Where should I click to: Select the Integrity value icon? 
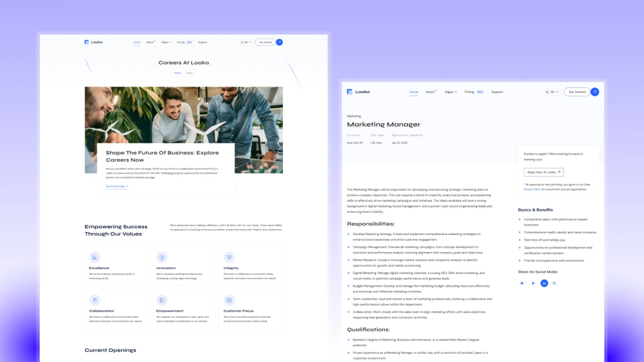click(x=230, y=258)
